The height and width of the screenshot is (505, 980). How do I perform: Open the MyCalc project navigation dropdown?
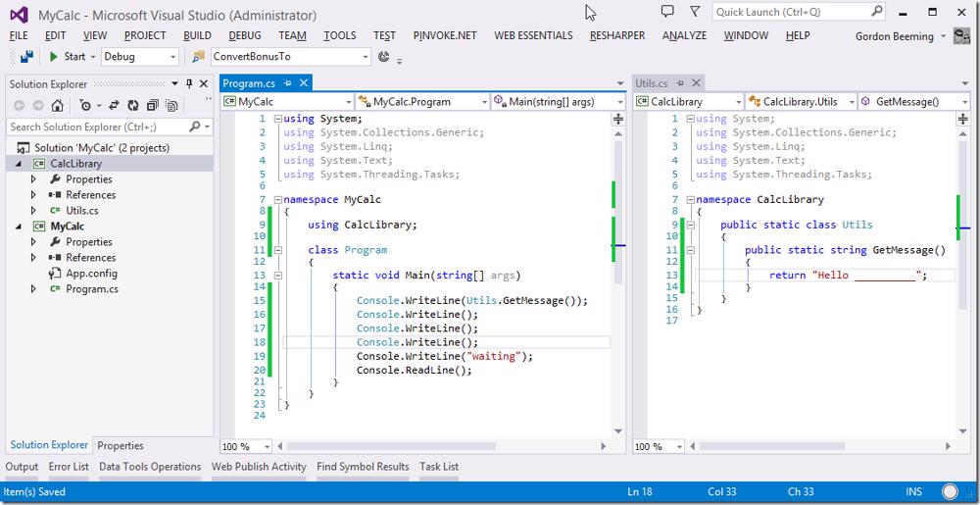pyautogui.click(x=349, y=101)
